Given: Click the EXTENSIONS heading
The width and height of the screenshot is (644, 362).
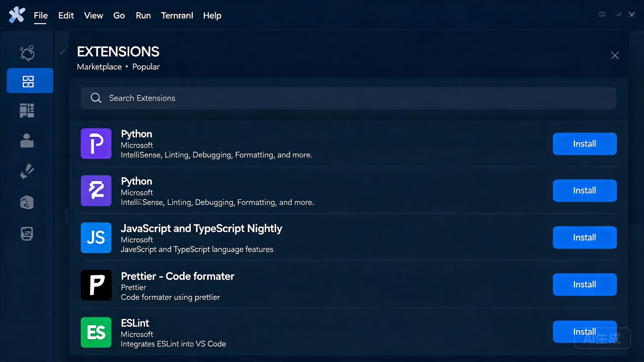Looking at the screenshot, I should (x=118, y=52).
